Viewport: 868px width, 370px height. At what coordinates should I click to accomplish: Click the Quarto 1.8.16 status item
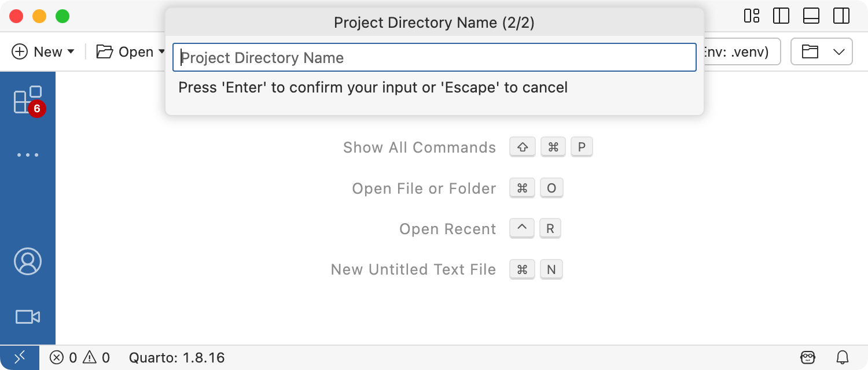[176, 357]
